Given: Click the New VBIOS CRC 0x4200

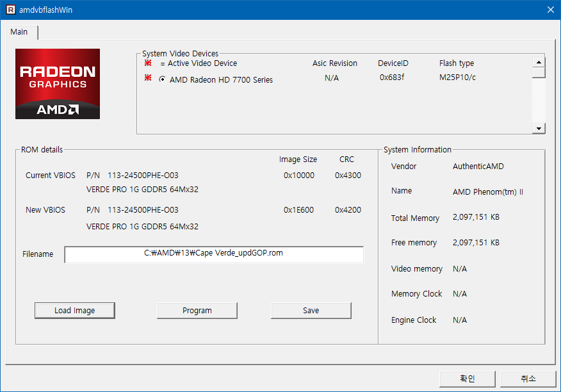Looking at the screenshot, I should 348,210.
